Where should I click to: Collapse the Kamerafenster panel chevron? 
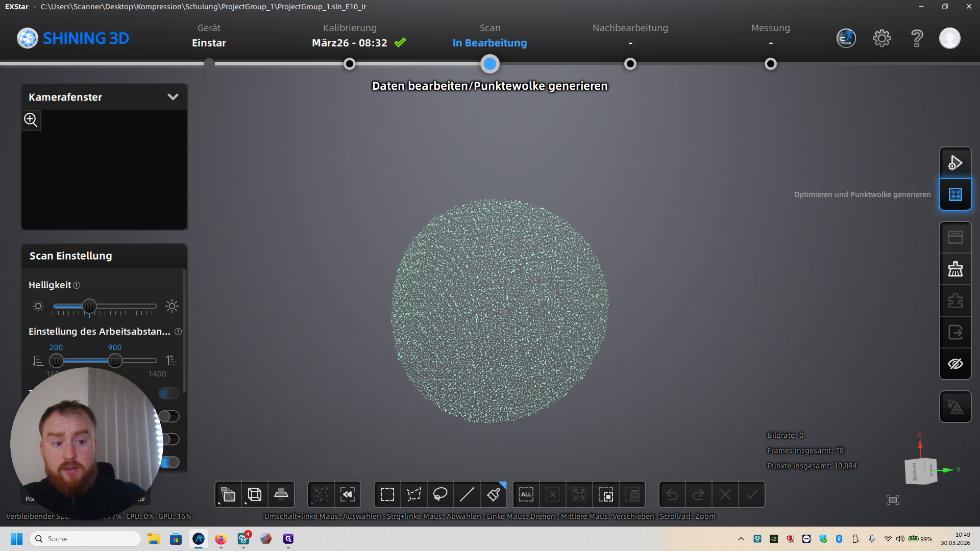(x=173, y=97)
